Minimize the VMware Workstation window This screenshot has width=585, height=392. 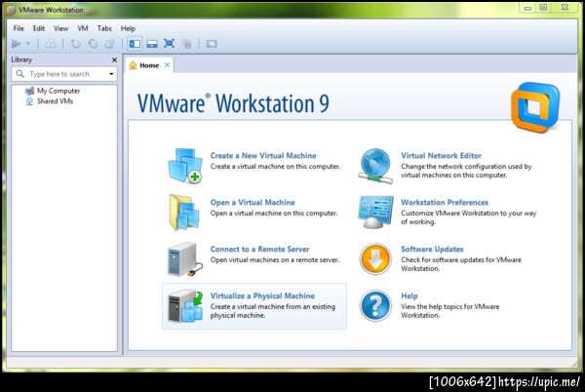527,8
